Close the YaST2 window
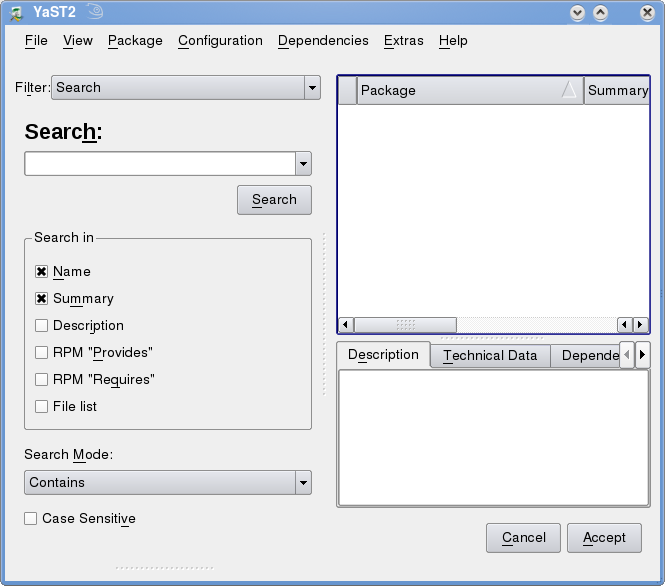This screenshot has height=586, width=665. coord(647,13)
